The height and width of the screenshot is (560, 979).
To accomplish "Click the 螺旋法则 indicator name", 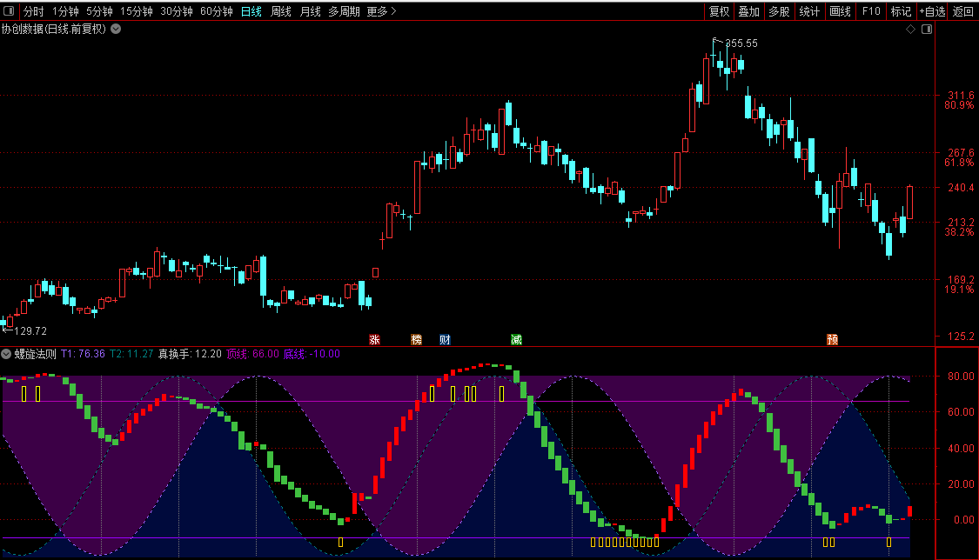I will [35, 354].
